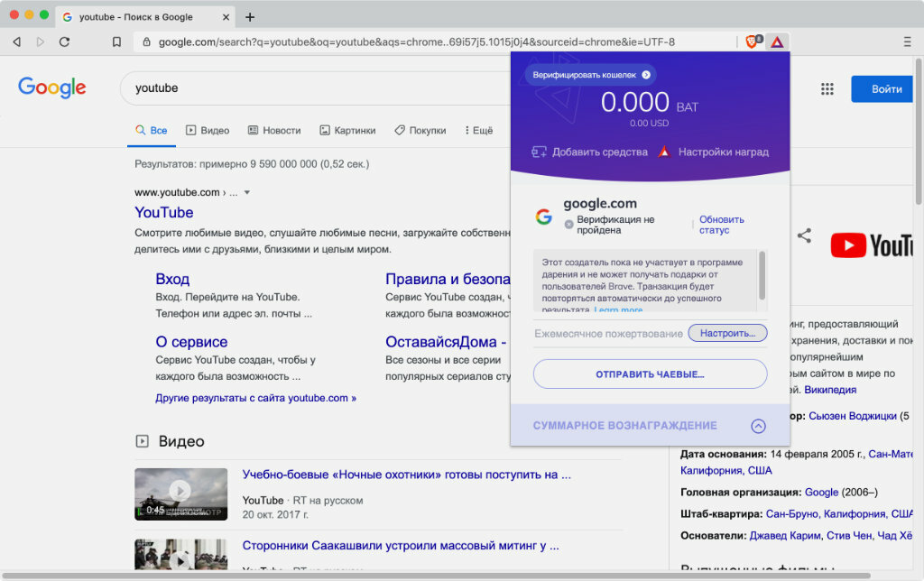Select the Все search tab
924x581 pixels.
pyautogui.click(x=152, y=130)
